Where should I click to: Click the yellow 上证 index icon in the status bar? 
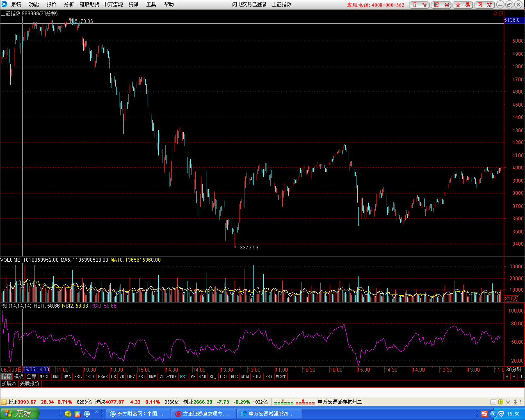[3, 402]
